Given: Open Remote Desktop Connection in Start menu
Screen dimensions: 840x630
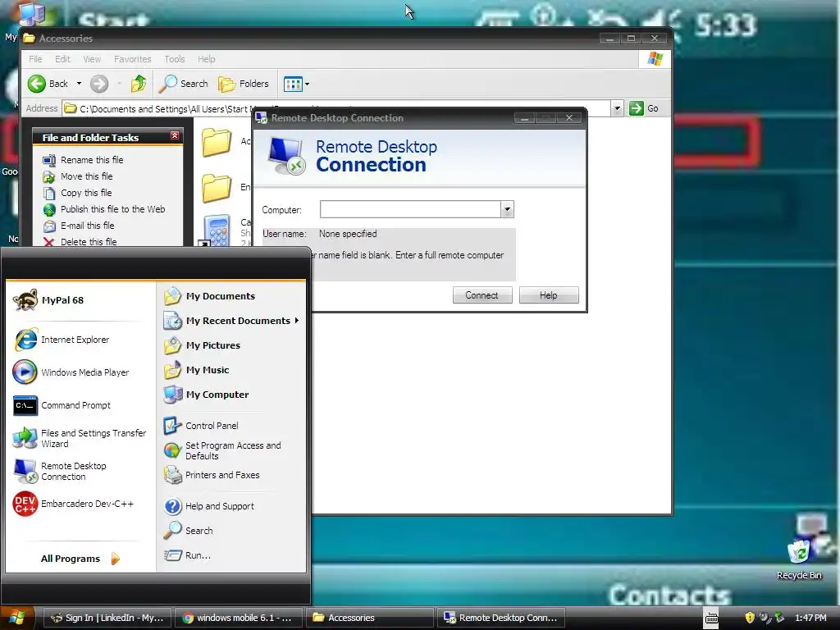Looking at the screenshot, I should click(60, 471).
